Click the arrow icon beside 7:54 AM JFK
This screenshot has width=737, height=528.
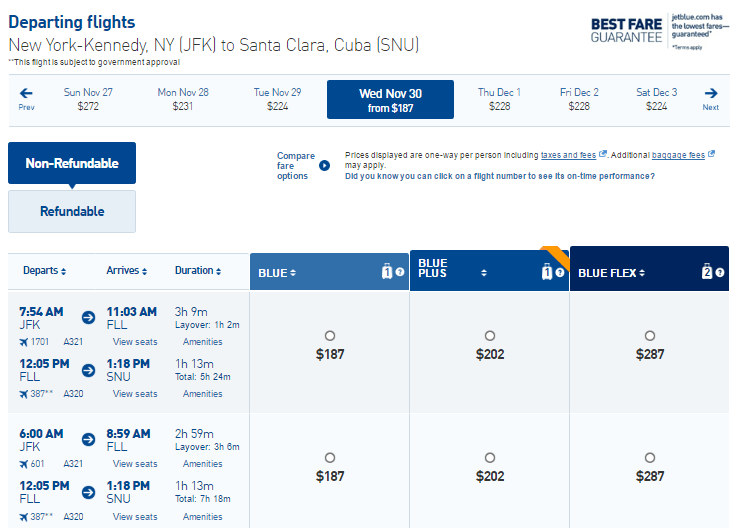(88, 318)
